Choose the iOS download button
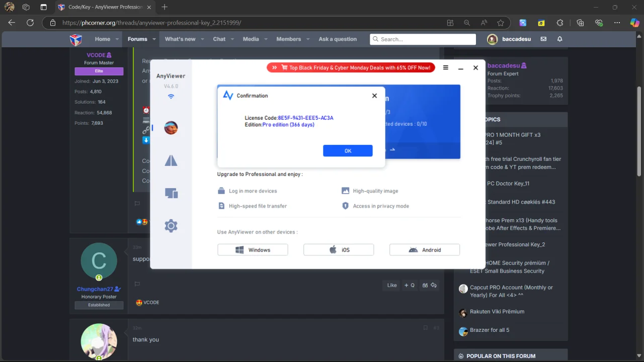This screenshot has height=362, width=644. tap(339, 250)
